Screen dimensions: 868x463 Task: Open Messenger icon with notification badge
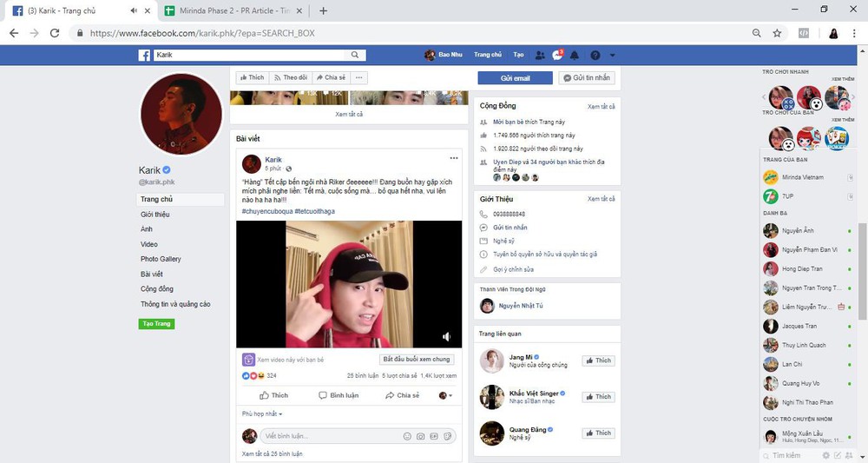tap(557, 55)
